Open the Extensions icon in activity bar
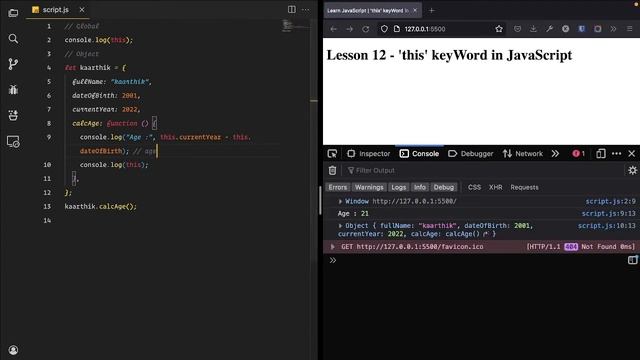 (13, 116)
